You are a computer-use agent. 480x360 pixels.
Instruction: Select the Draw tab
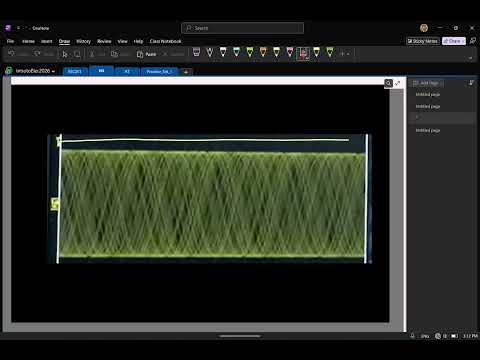pos(64,41)
